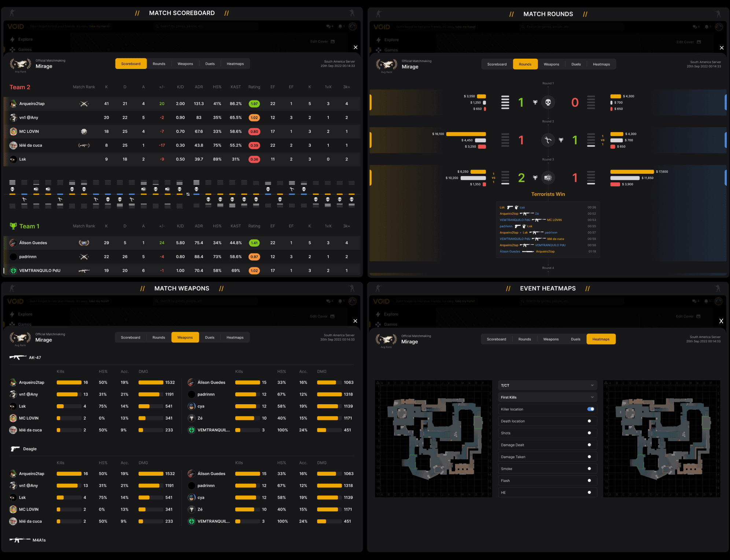Click Arqueiro2tap's DMG progress bar
Screen dimensions: 730x560
(150, 382)
